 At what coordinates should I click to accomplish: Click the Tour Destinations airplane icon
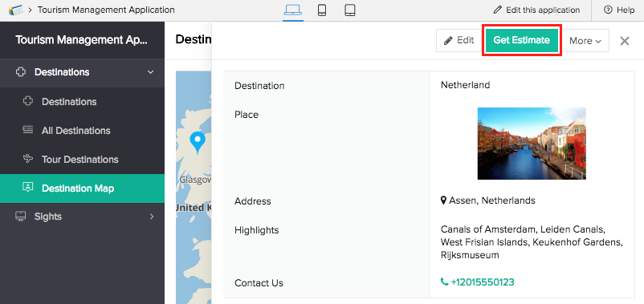point(27,159)
